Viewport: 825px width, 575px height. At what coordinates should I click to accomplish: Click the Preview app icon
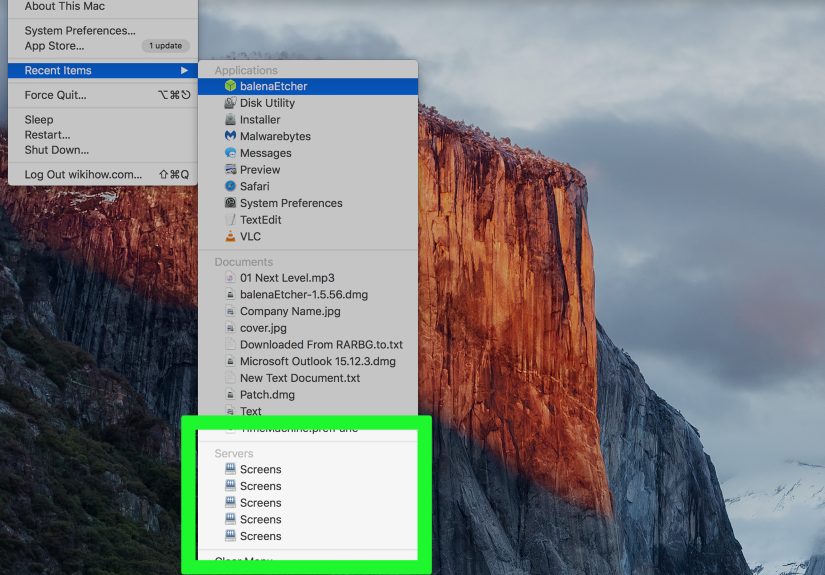(x=230, y=169)
